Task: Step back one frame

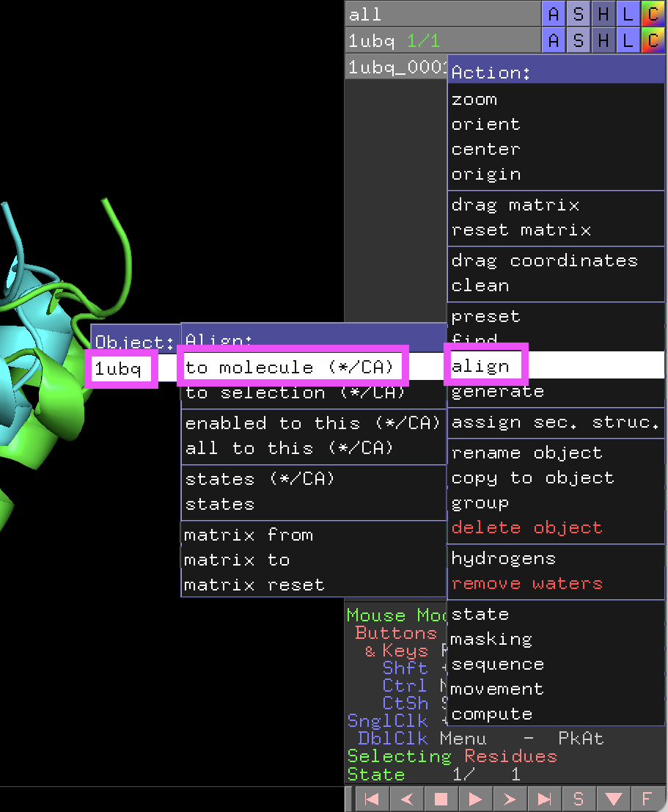Action: pyautogui.click(x=406, y=799)
